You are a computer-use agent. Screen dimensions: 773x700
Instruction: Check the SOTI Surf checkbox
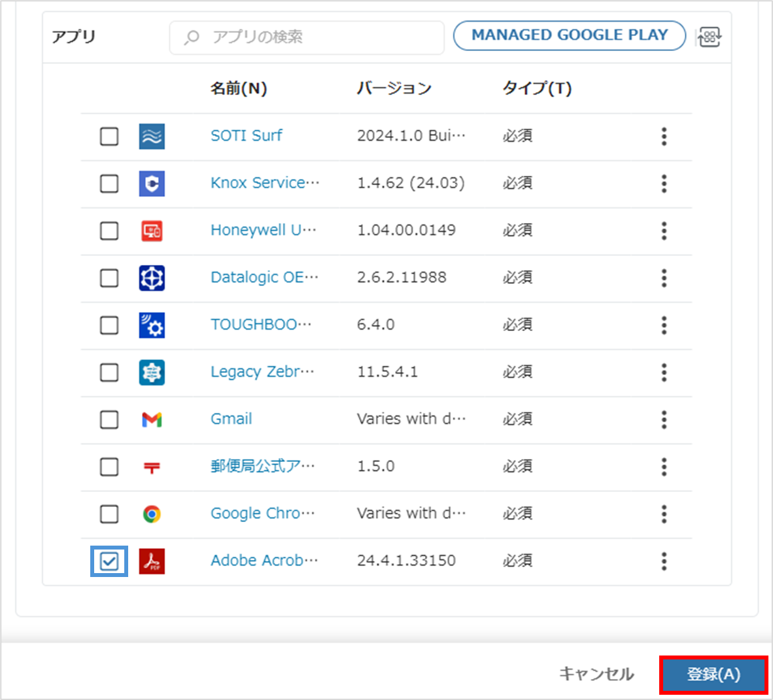click(x=109, y=136)
